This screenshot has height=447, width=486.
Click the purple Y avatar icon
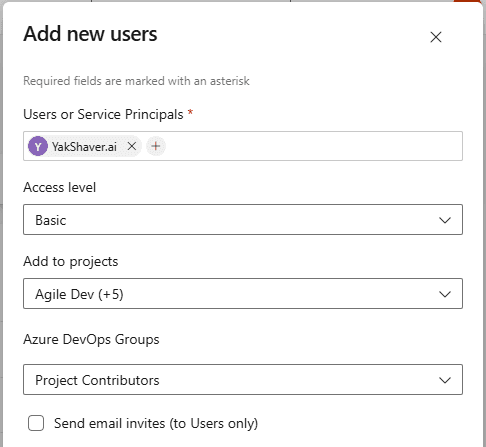point(38,146)
